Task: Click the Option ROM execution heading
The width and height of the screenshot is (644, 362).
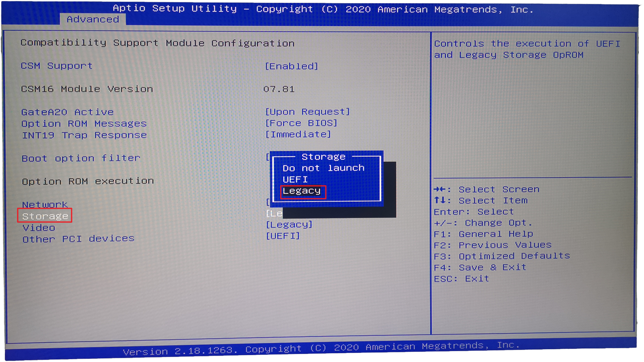Action: 88,181
